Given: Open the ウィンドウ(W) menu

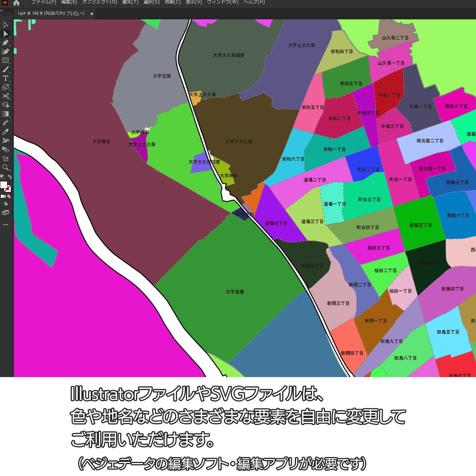Looking at the screenshot, I should [222, 2].
